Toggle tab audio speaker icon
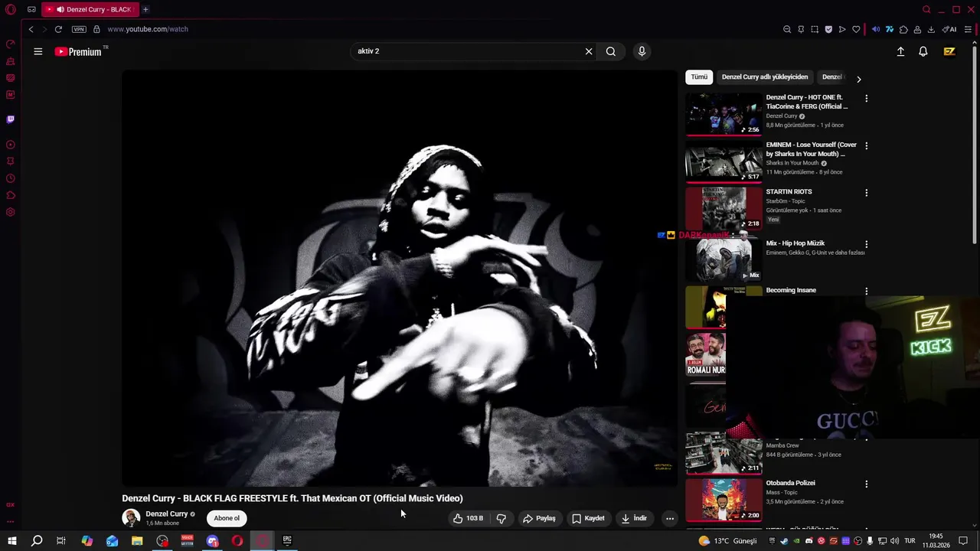The height and width of the screenshot is (551, 980). (x=876, y=29)
